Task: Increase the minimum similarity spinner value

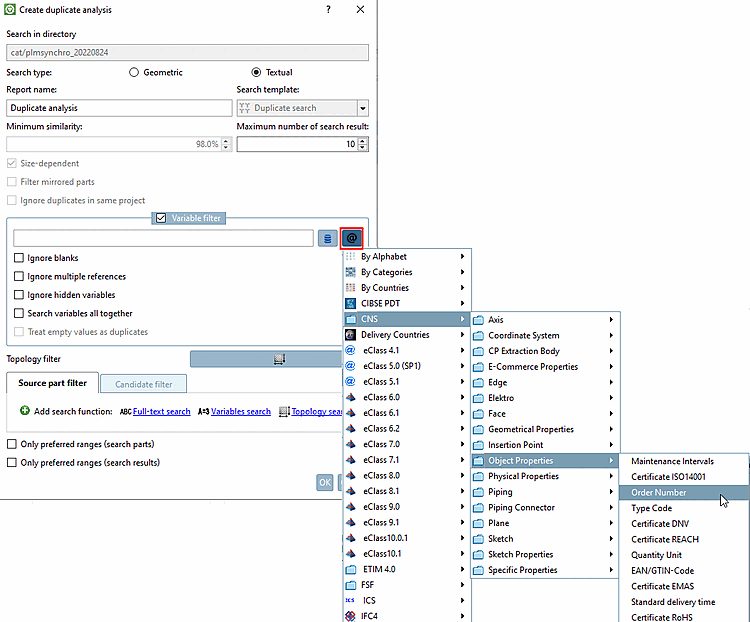Action: (x=226, y=141)
